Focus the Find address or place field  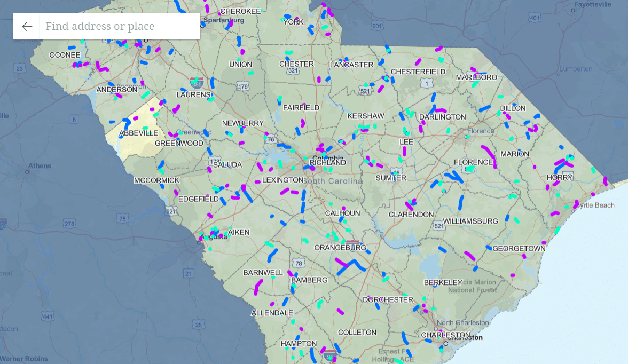(x=120, y=26)
